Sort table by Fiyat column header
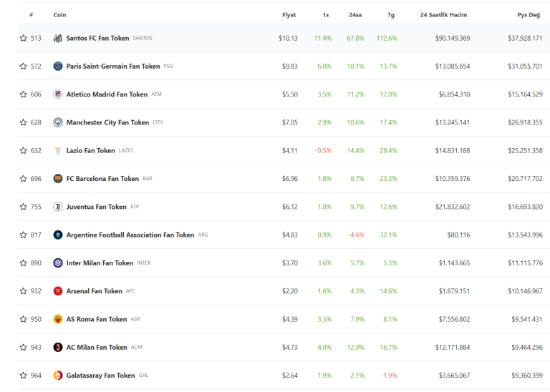 tap(289, 15)
